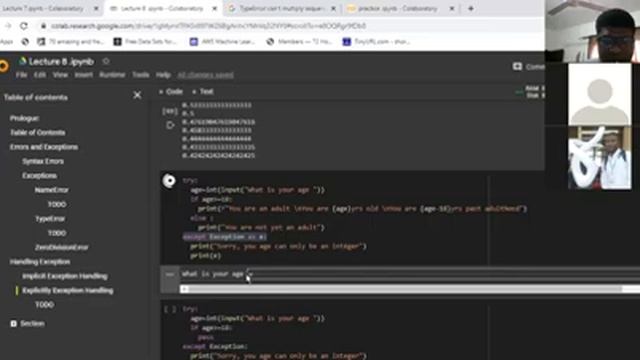Viewport: 640px width, 360px height.
Task: Jump to 'TypeError' in contents
Action: [50, 219]
